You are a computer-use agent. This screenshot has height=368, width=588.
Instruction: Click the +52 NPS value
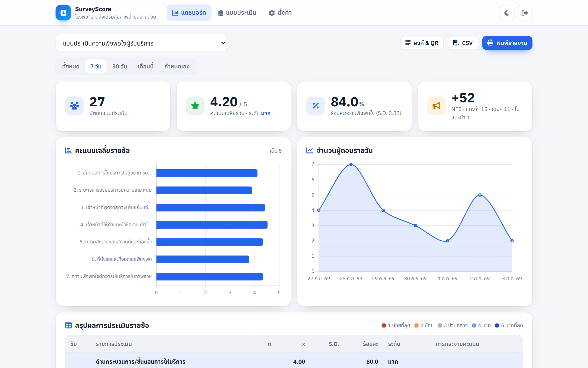click(x=463, y=98)
